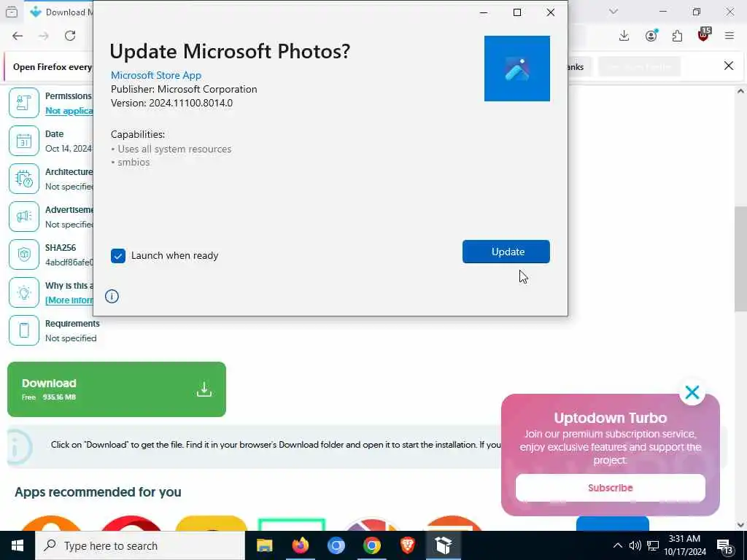Open the Windows notification center
Screen dimensions: 747x560
724,546
